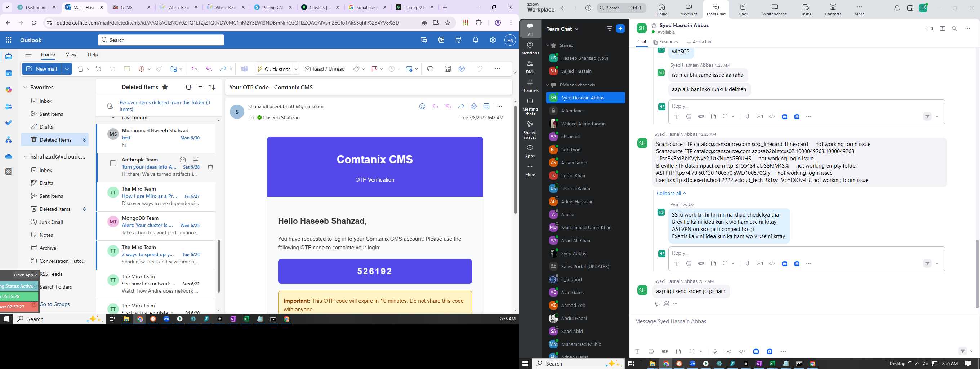980x369 pixels.
Task: Click Outlook Search input box
Action: tap(161, 40)
